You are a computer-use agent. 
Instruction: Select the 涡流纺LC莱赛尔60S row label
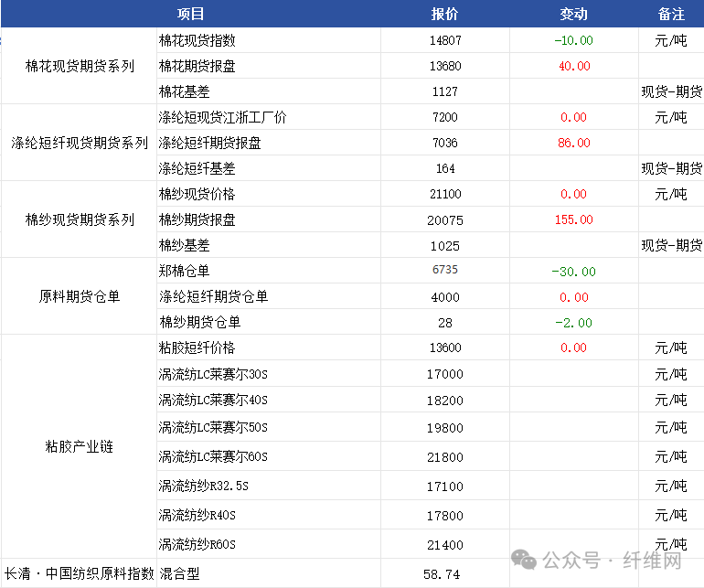[x=213, y=456]
